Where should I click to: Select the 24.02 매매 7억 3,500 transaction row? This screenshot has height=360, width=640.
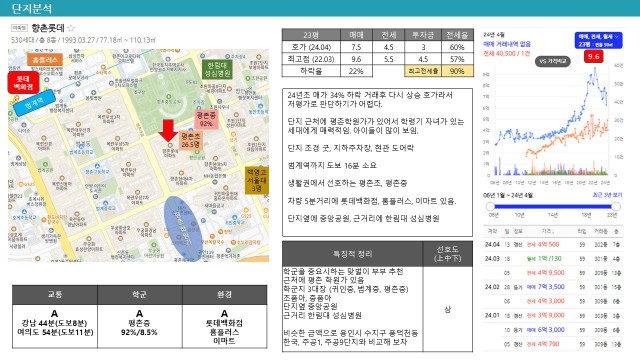(x=553, y=287)
